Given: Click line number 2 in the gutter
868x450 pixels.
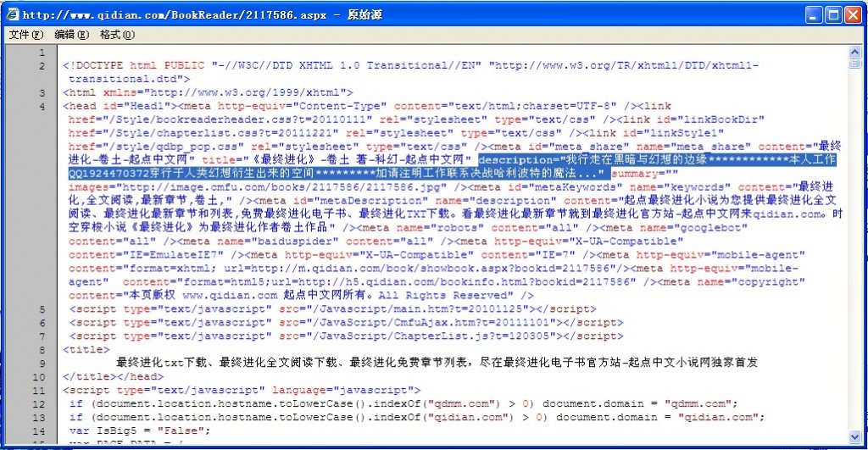Looking at the screenshot, I should click(x=42, y=66).
